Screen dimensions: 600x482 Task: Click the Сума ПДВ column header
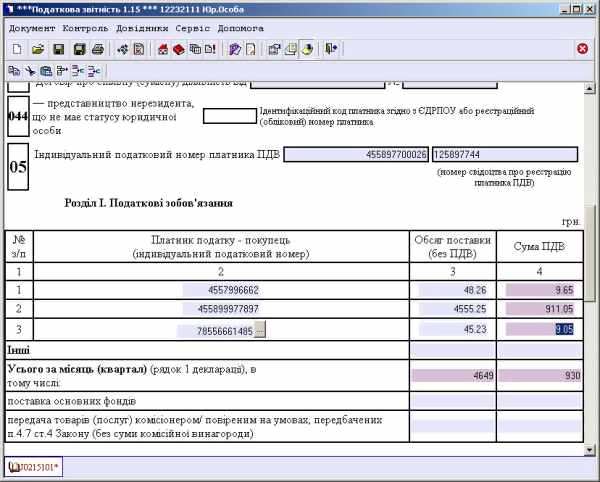pyautogui.click(x=540, y=247)
